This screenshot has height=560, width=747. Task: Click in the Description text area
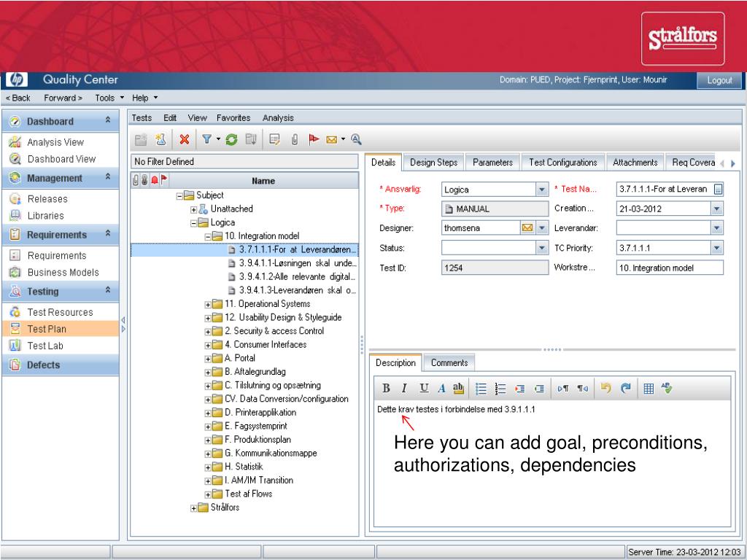point(552,463)
